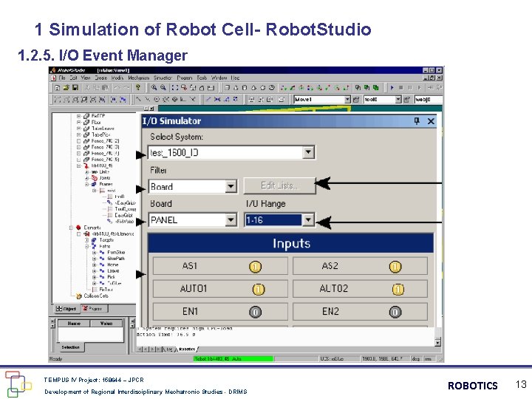532x399 pixels.
Task: Click the wobj0 toolbar field
Action: (428, 100)
